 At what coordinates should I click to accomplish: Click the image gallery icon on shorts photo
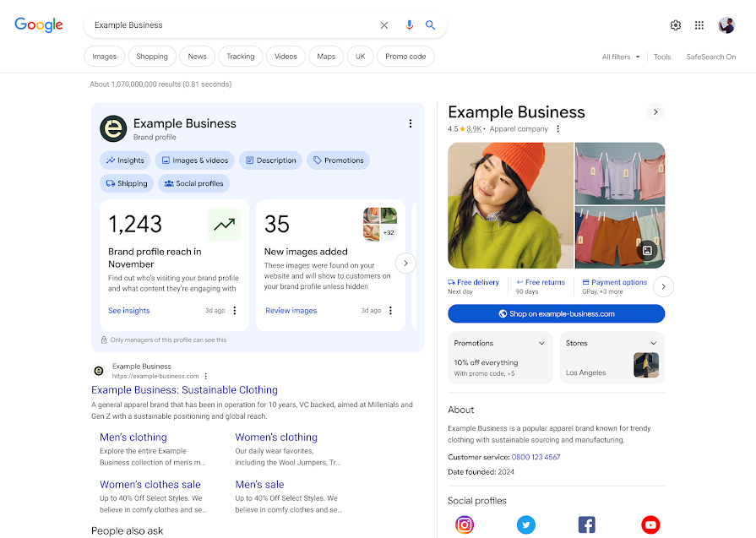click(x=647, y=251)
